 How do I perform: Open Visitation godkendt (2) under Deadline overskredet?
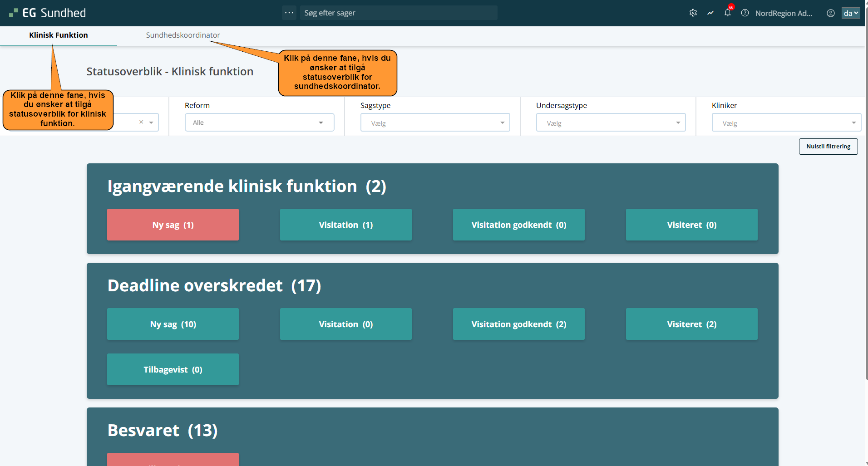point(518,324)
